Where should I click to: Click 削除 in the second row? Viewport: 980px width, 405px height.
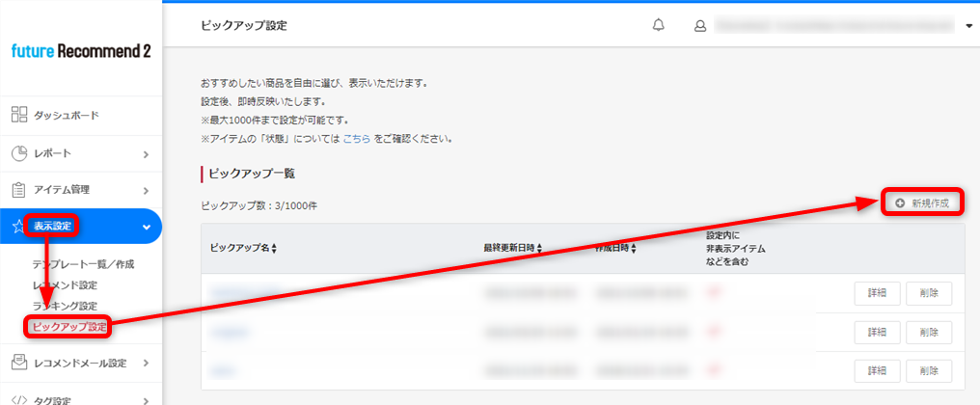[929, 332]
